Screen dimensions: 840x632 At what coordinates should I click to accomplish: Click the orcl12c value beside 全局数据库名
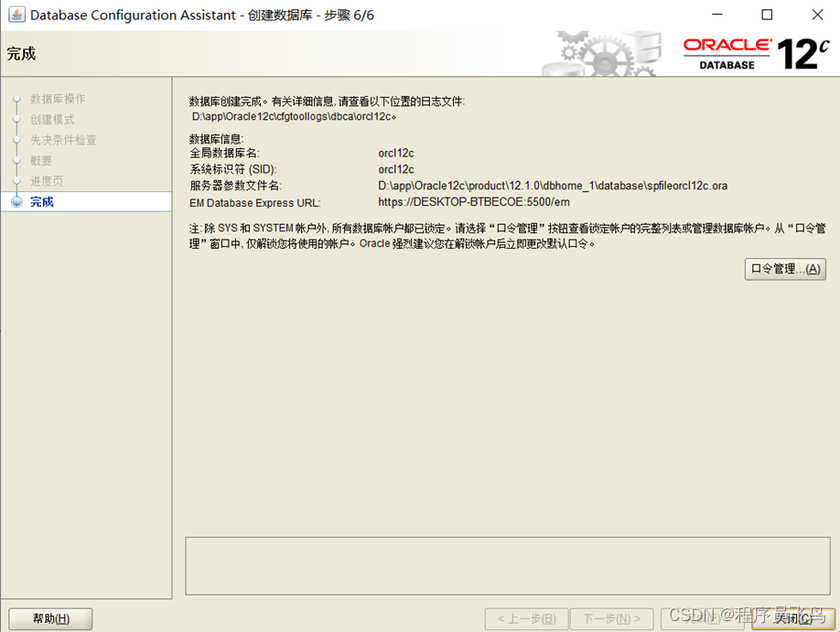tap(396, 153)
